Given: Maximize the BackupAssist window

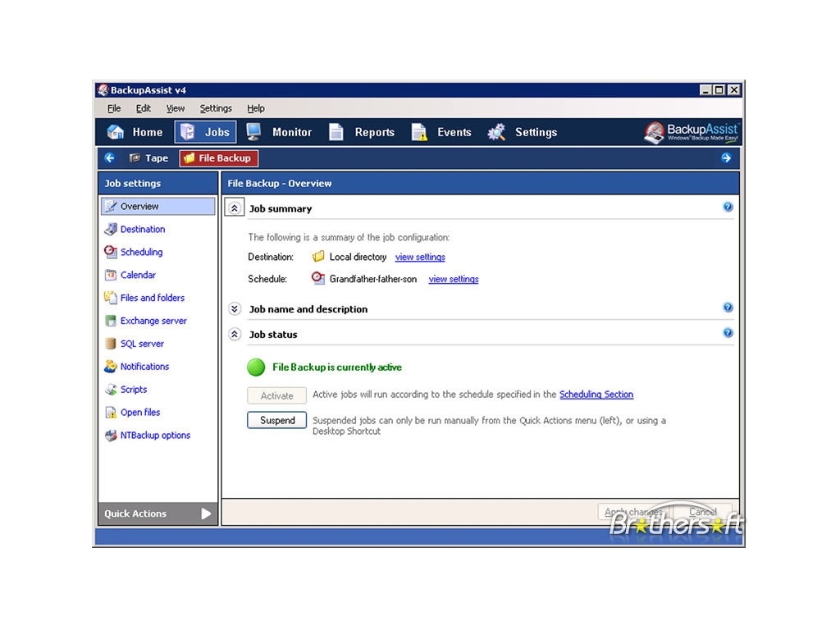Looking at the screenshot, I should [719, 90].
